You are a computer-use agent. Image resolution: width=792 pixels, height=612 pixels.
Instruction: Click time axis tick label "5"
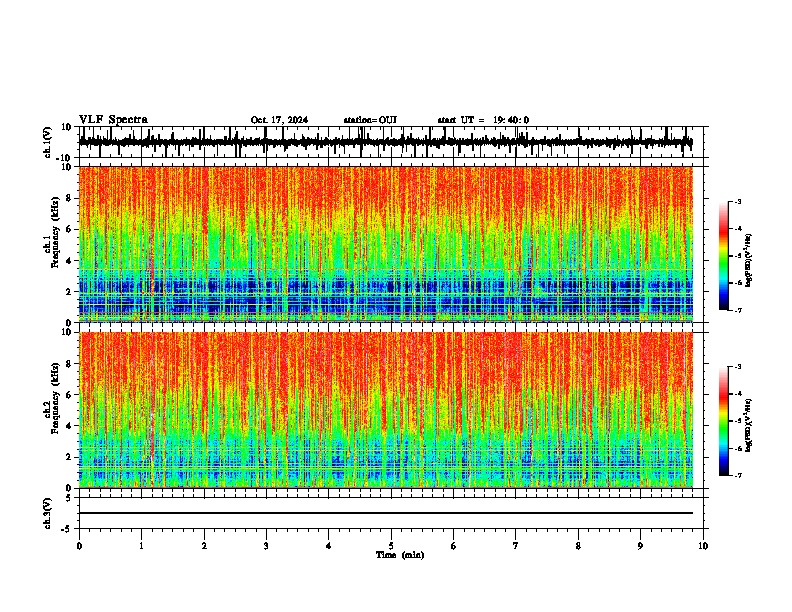391,546
